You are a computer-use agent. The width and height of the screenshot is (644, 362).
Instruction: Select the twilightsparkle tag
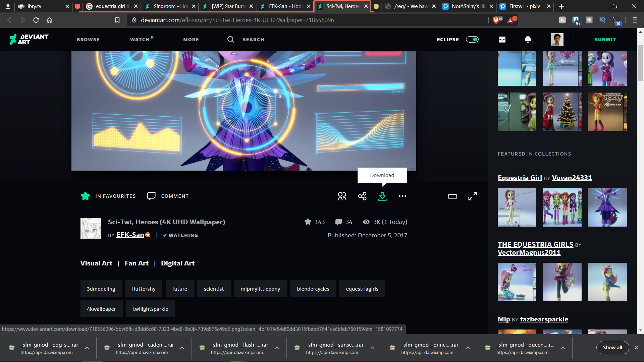pyautogui.click(x=151, y=309)
